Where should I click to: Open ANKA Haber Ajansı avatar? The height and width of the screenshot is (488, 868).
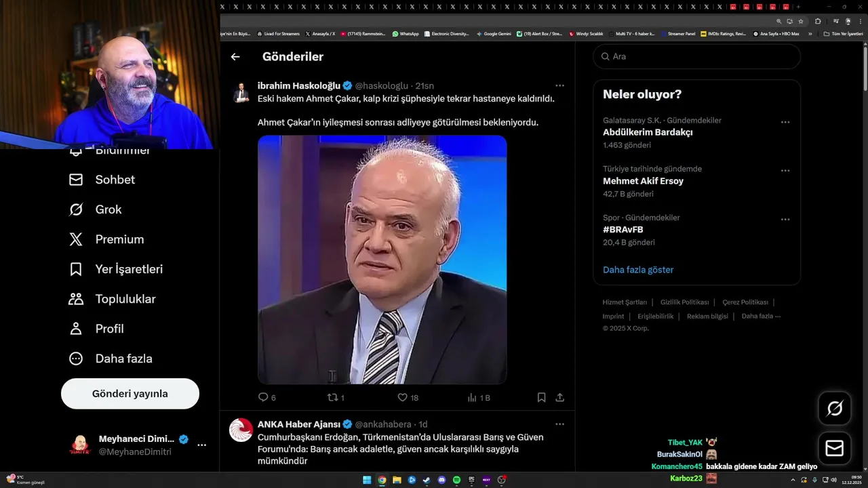point(241,430)
